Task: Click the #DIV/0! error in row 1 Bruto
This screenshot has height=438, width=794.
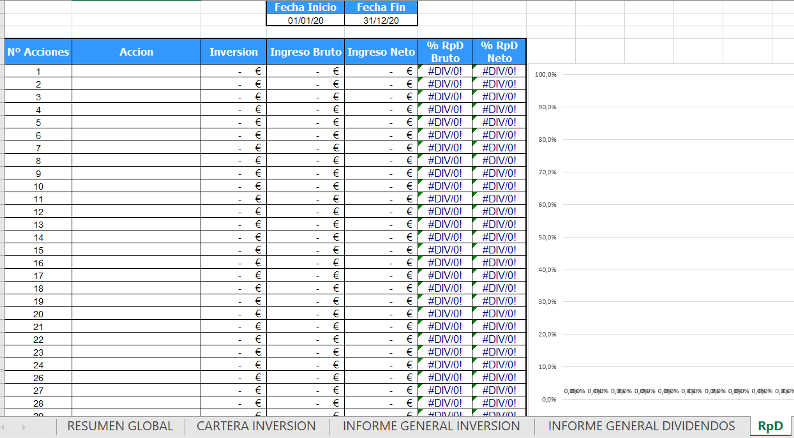Action: [x=444, y=71]
